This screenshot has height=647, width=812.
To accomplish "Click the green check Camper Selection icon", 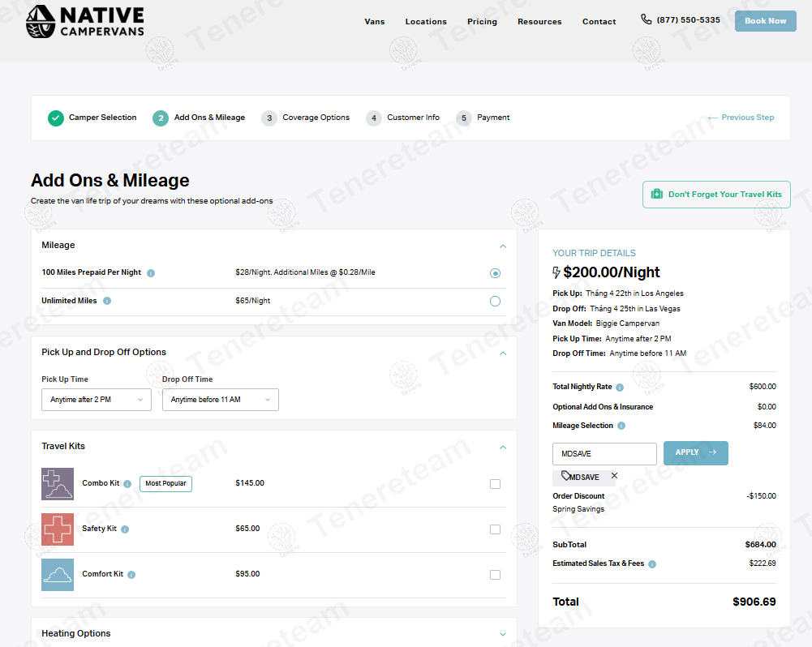I will click(56, 118).
